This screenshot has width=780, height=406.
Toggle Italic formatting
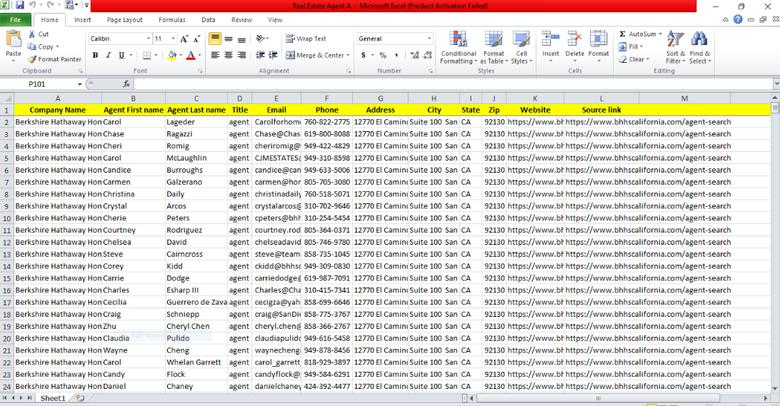(108, 56)
